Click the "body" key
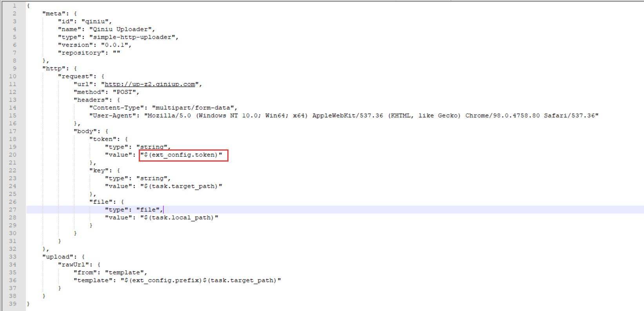 coord(85,131)
